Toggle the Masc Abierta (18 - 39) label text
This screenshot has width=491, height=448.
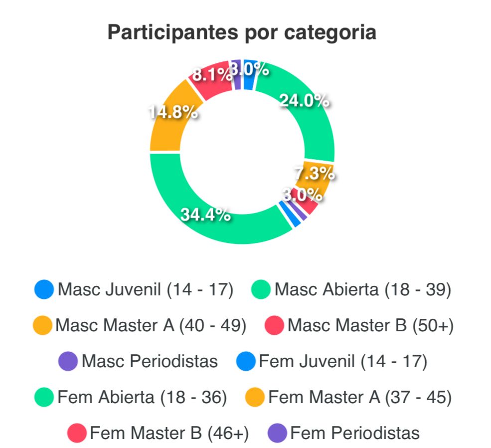(x=362, y=290)
